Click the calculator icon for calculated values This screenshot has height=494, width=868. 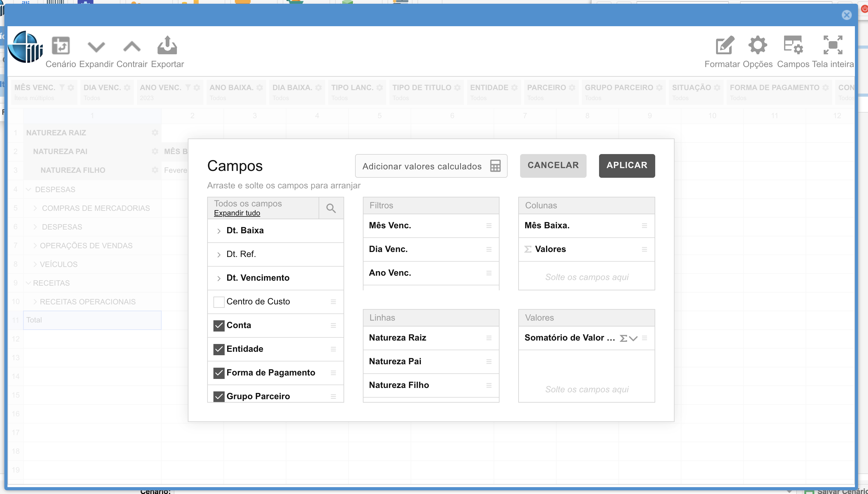point(495,166)
